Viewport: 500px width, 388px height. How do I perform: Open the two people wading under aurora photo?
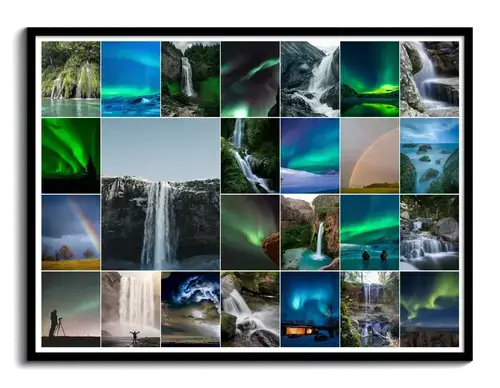point(370,232)
